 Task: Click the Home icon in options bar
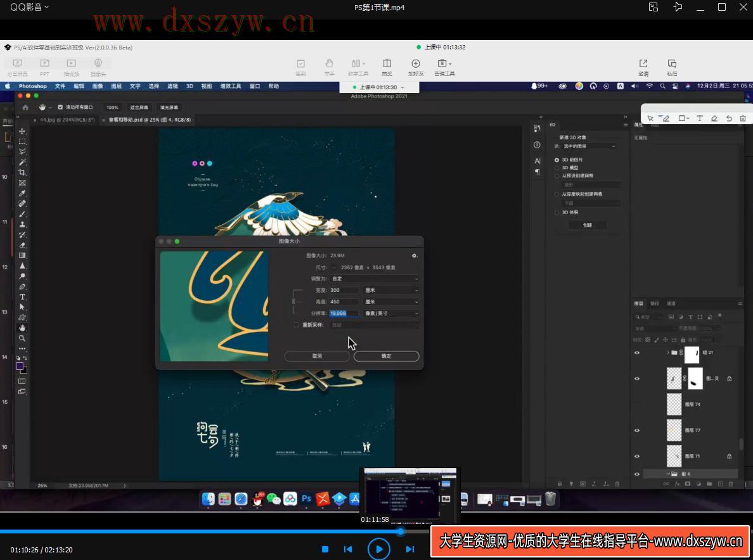pyautogui.click(x=25, y=108)
